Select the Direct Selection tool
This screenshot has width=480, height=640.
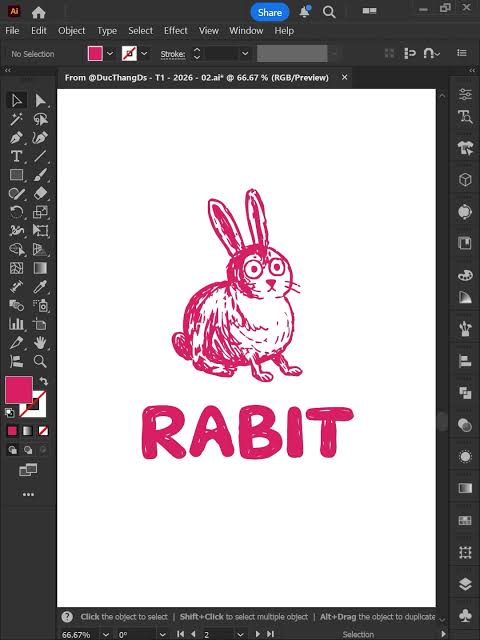(40, 100)
